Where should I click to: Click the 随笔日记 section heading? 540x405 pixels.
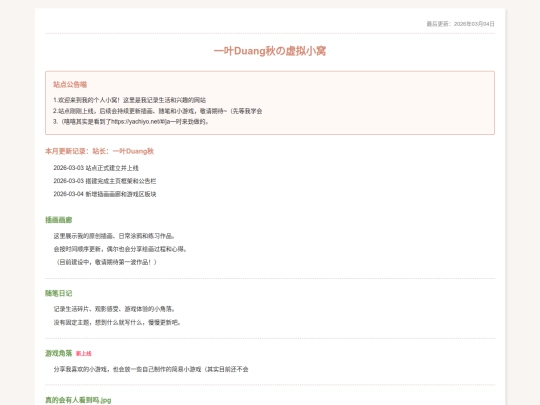point(59,293)
